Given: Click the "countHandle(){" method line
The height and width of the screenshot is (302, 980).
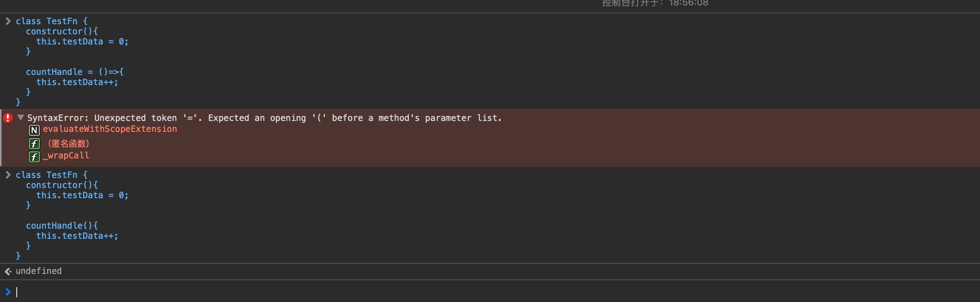Looking at the screenshot, I should point(62,226).
